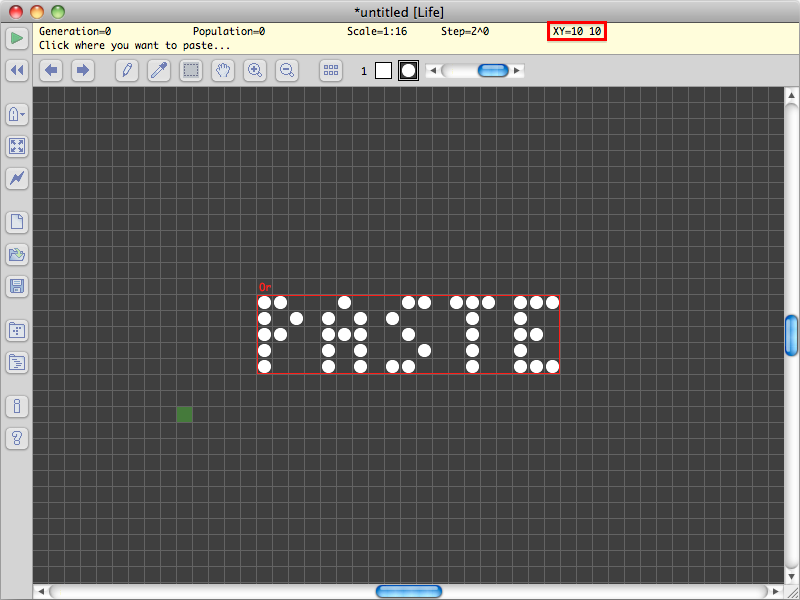Viewport: 800px width, 600px height.
Task: Click the red "Or" paste mode label
Action: tap(265, 287)
